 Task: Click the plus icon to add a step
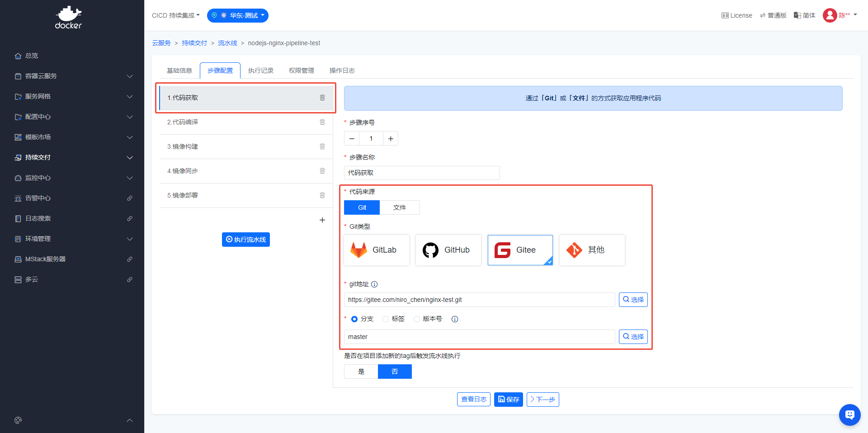(x=322, y=220)
